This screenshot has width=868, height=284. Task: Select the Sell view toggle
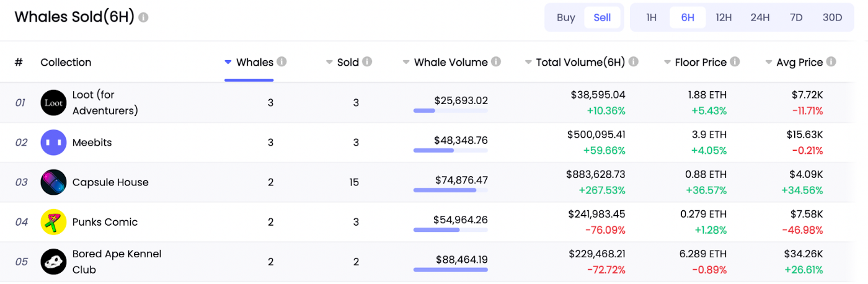point(602,17)
